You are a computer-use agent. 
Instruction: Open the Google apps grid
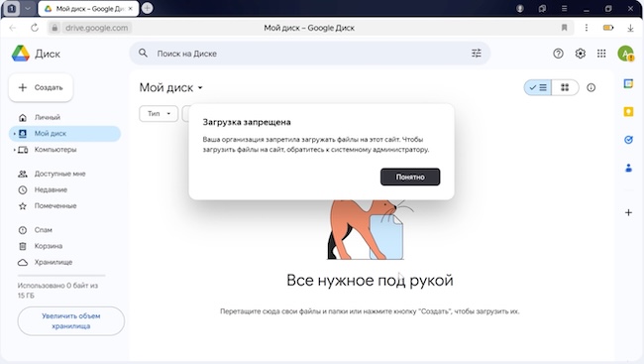(601, 54)
